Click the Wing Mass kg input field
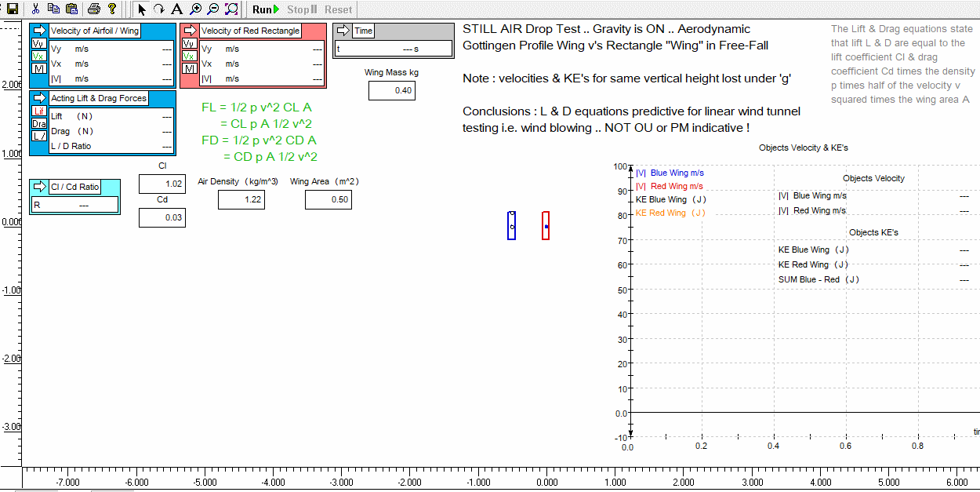980x492 pixels. click(x=392, y=90)
